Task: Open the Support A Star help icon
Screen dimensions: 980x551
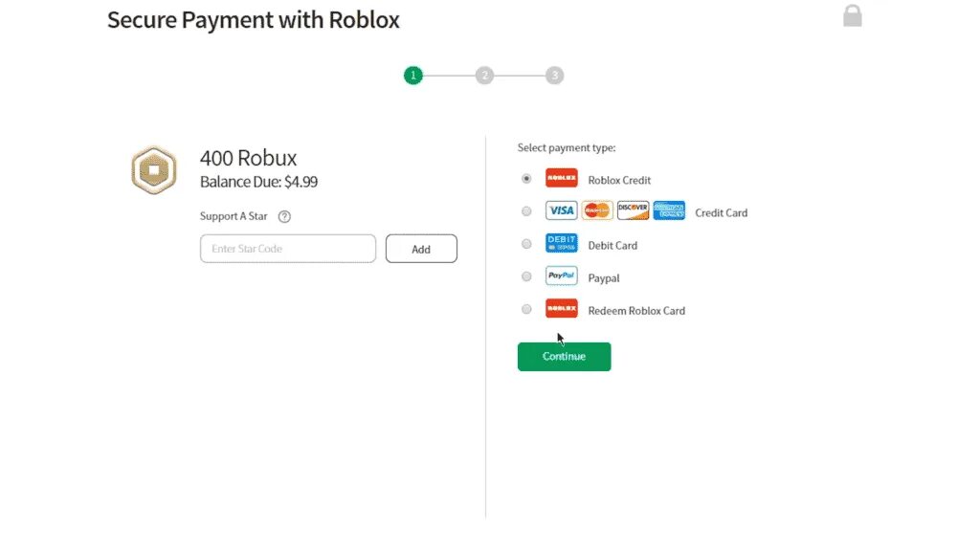Action: point(284,216)
